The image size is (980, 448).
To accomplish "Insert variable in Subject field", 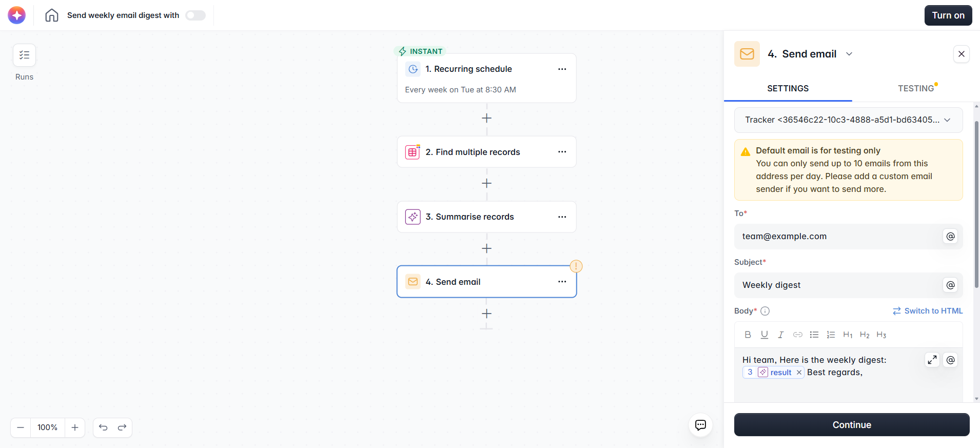I will (951, 285).
